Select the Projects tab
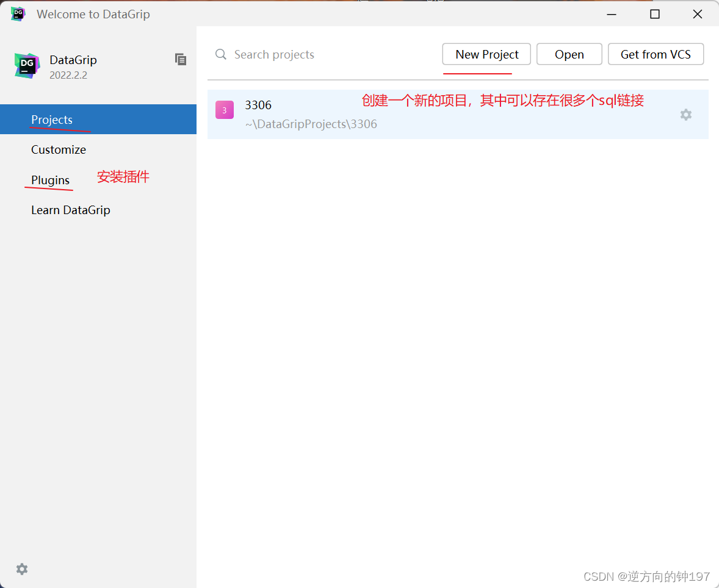Image resolution: width=719 pixels, height=588 pixels. click(x=98, y=119)
